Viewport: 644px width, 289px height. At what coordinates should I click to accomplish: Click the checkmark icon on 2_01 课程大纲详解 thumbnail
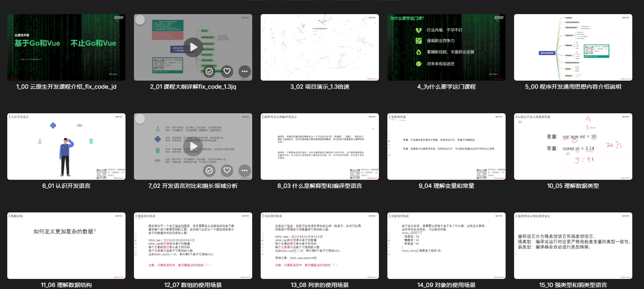coord(209,71)
